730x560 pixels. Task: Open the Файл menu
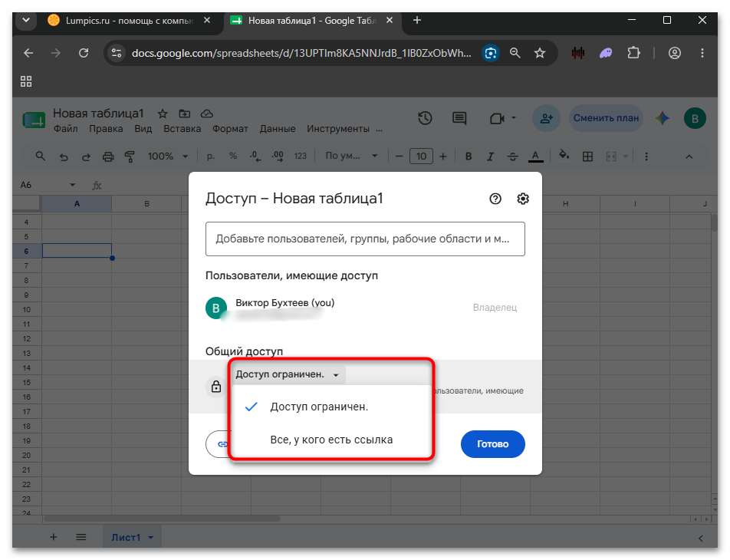tap(66, 129)
